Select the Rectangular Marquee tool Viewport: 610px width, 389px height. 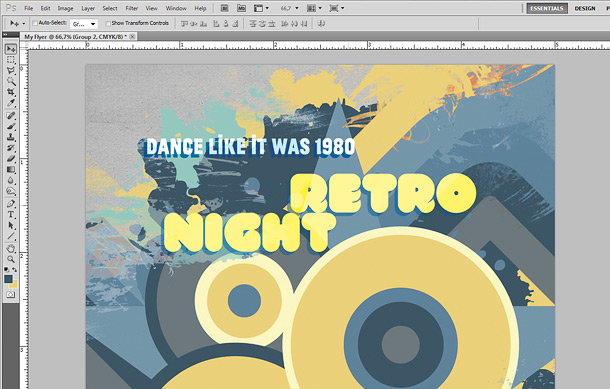point(11,60)
